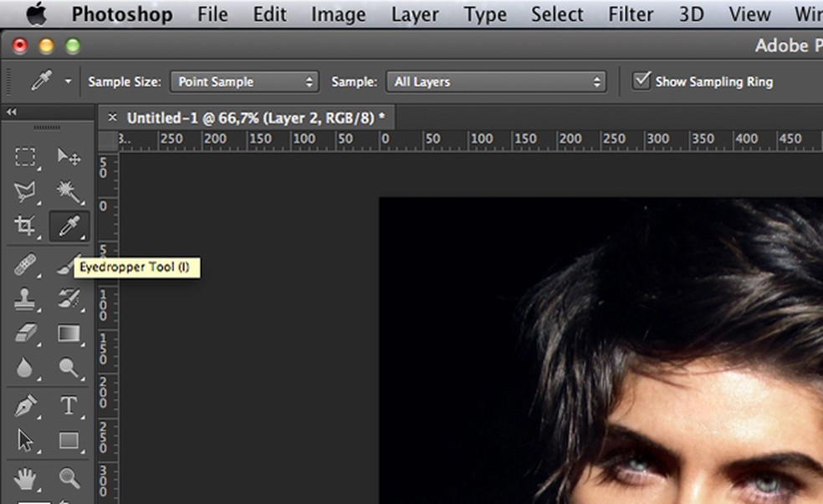Select the Zoom tool
The image size is (823, 504).
click(x=69, y=478)
